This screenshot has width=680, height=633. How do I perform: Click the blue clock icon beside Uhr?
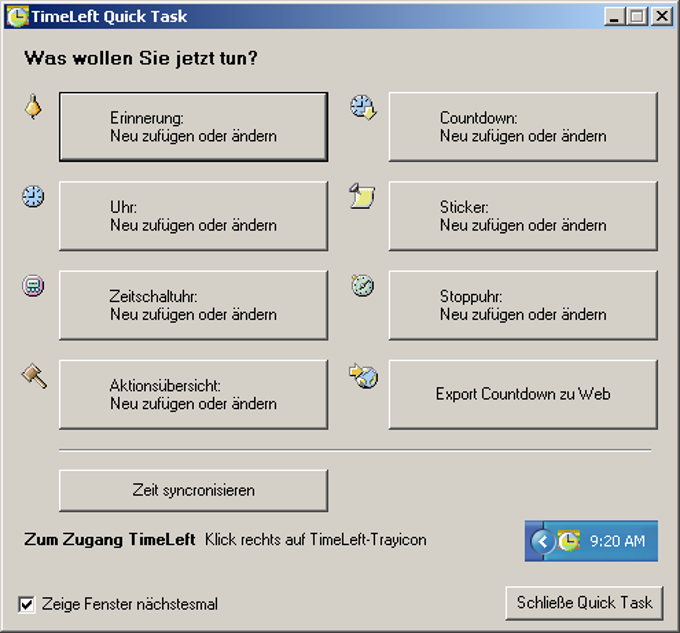(33, 196)
